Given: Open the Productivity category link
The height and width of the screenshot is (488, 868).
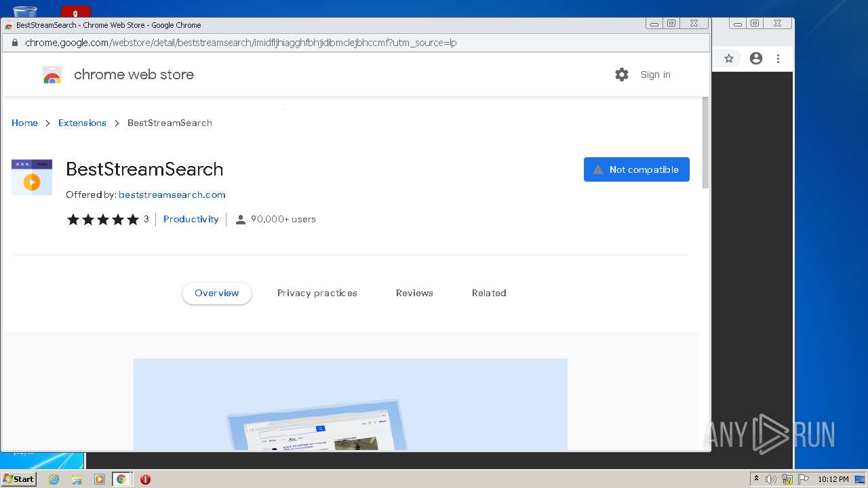Looking at the screenshot, I should [191, 219].
